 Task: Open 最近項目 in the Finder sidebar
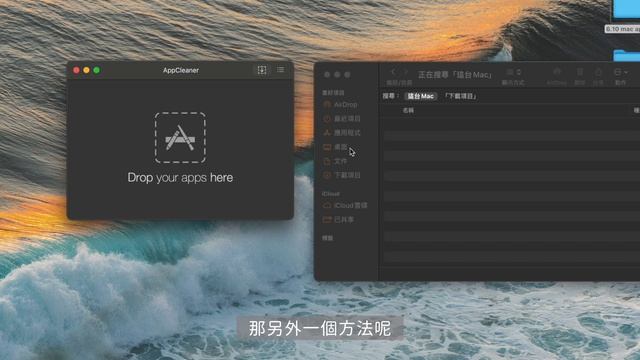click(x=342, y=119)
